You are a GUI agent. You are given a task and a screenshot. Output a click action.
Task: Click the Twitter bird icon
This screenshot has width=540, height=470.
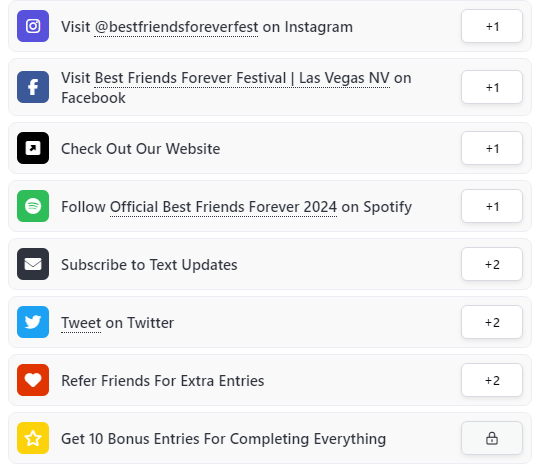(33, 322)
